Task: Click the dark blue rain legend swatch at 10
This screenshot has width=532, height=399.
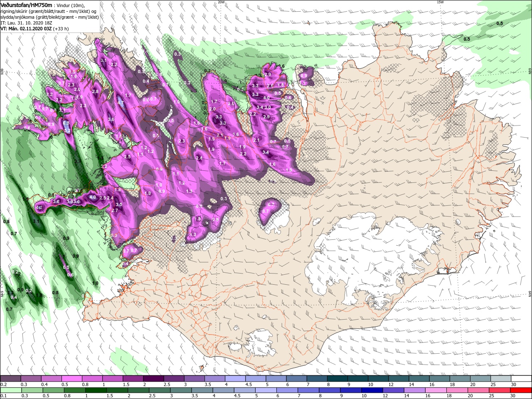Action: pos(371,390)
